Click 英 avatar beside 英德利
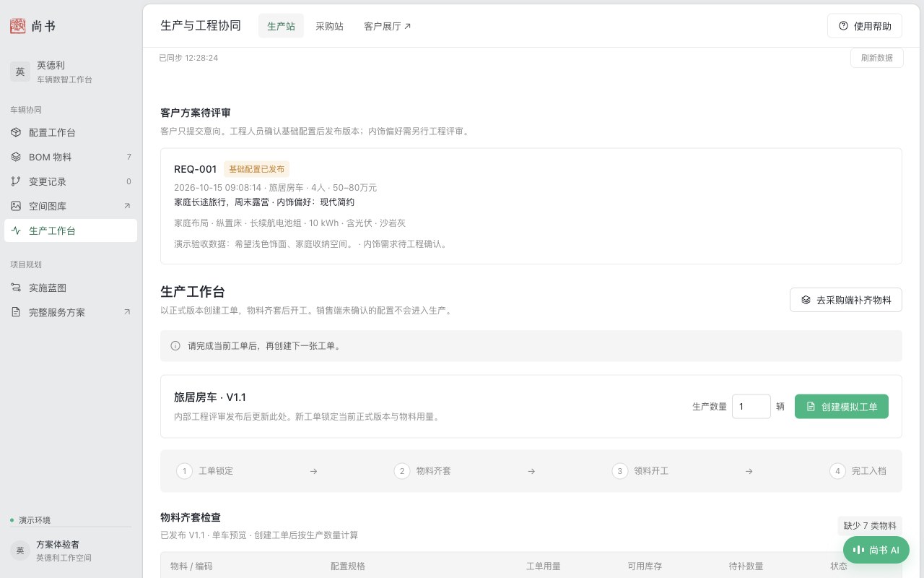924x578 pixels. 20,72
